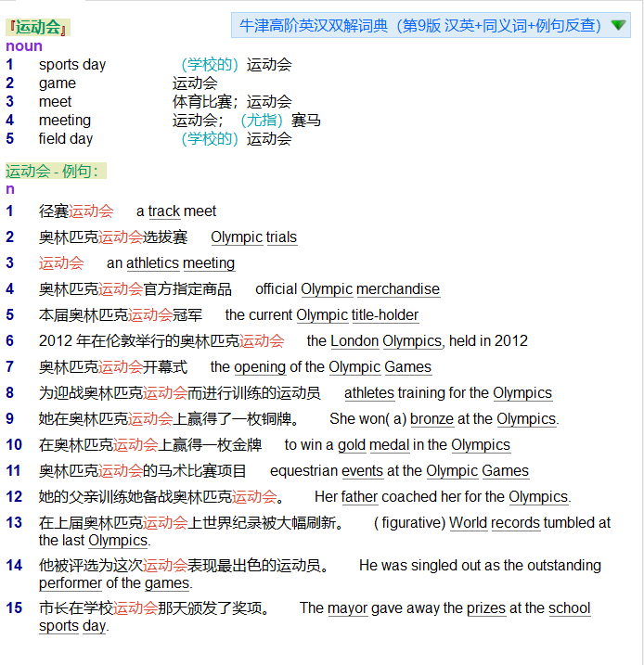
Task: Click 'bronze' in example 9
Action: point(431,418)
